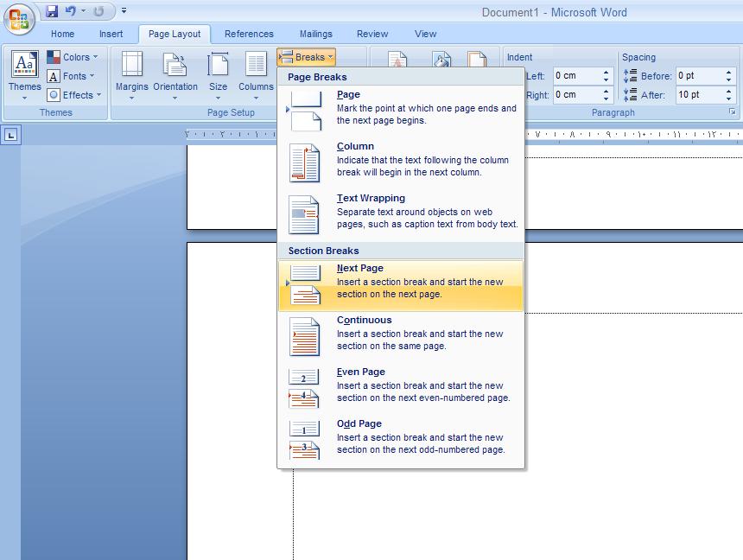Viewport: 743px width, 560px height.
Task: Click the Page Color icon
Action: click(x=441, y=59)
